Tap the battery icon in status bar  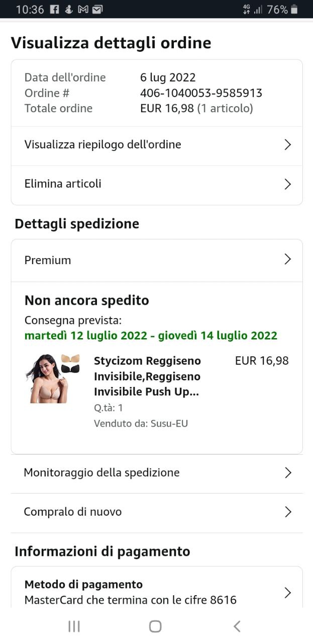[x=294, y=10]
